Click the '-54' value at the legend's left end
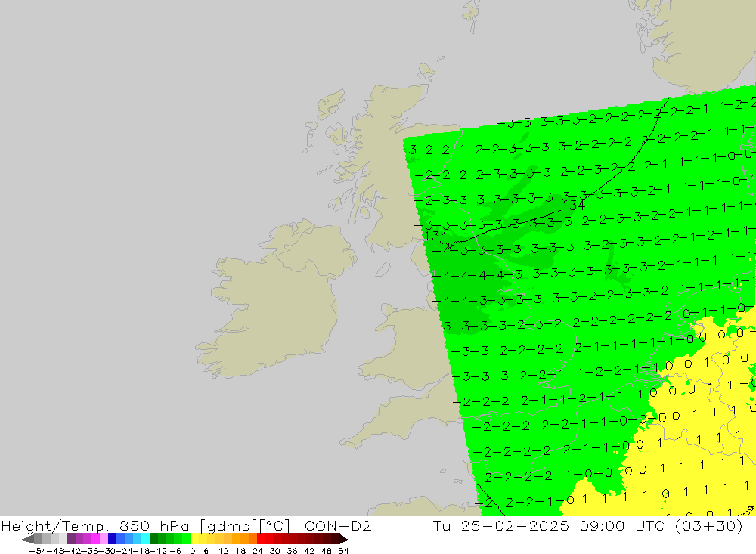This screenshot has width=756, height=554. coord(38,551)
